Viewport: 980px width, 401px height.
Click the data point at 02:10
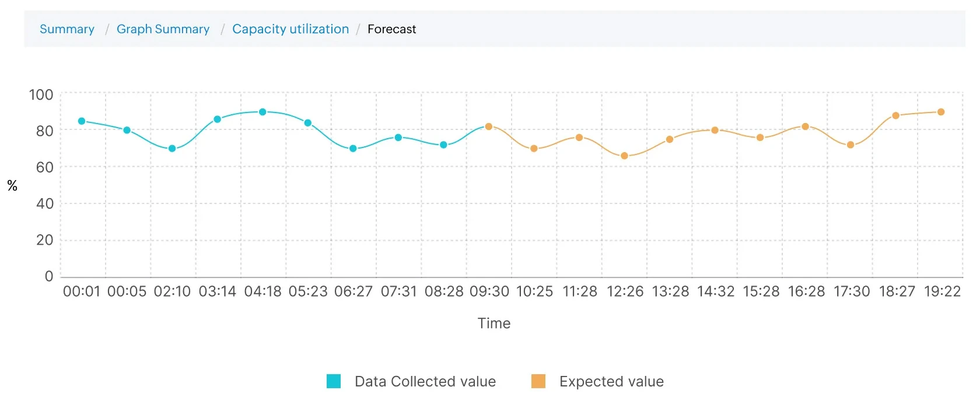click(x=172, y=148)
